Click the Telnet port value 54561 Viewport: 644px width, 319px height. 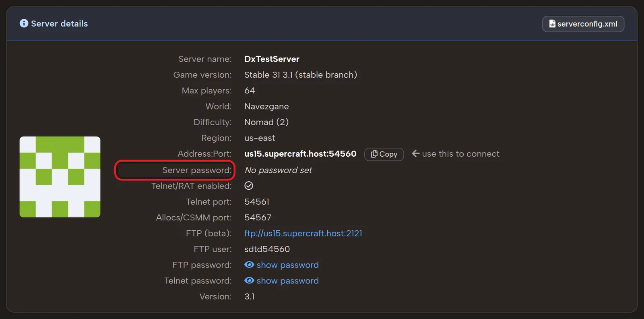point(257,202)
